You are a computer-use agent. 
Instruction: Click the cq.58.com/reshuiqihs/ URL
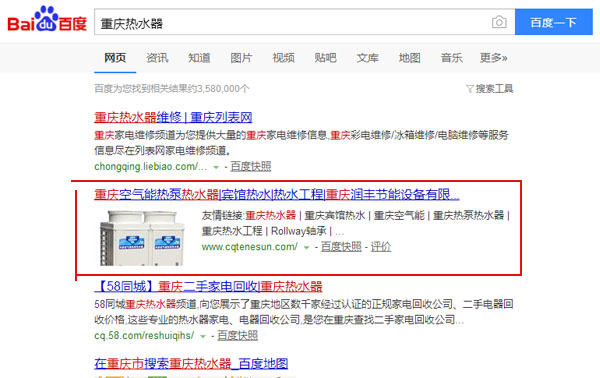coord(144,336)
